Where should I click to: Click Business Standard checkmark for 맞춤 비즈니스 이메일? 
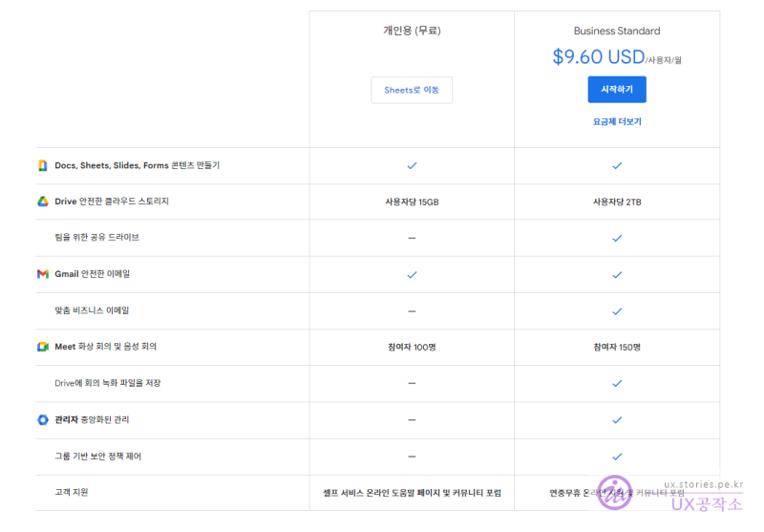(x=617, y=311)
